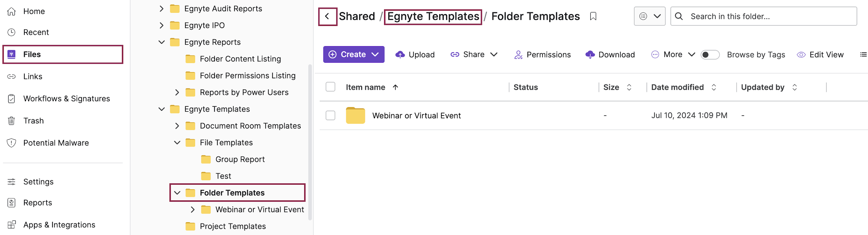The height and width of the screenshot is (235, 868).
Task: Click the Settings sliders icon
Action: [11, 182]
